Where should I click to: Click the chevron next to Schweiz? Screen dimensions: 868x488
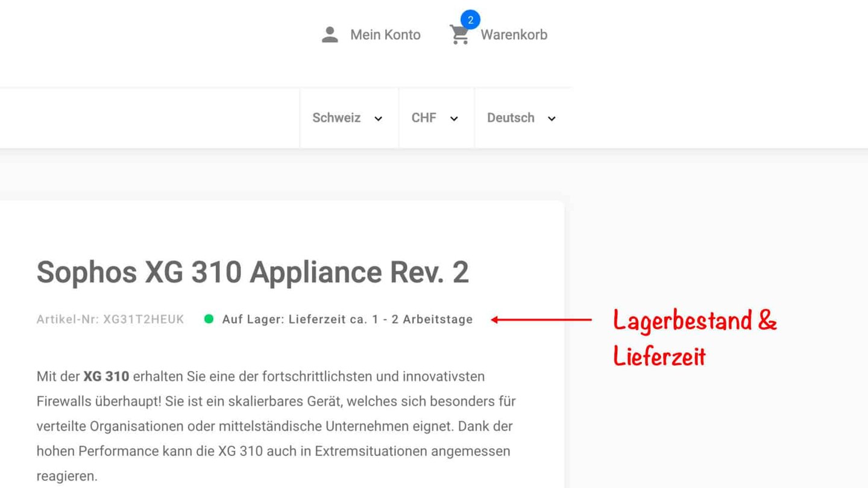pyautogui.click(x=378, y=119)
